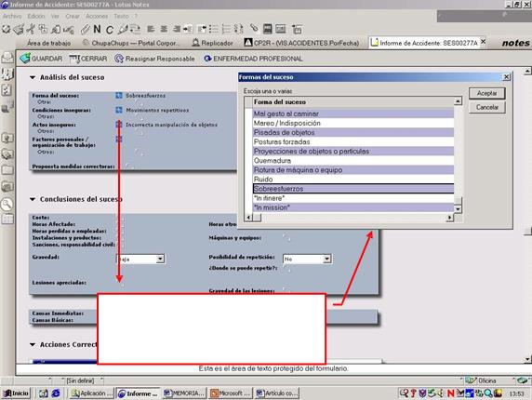Select 'Mal gesto al caminar' in the list

(x=353, y=113)
